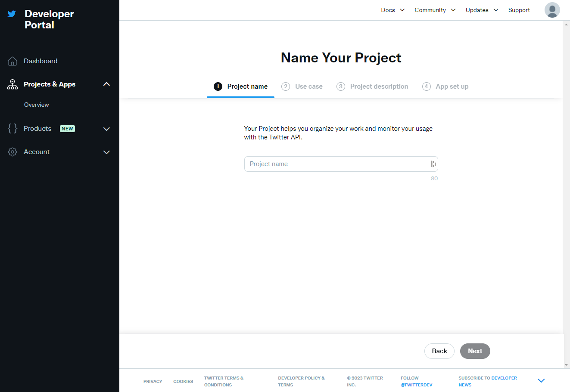The width and height of the screenshot is (570, 392).
Task: Click the Projects & Apps hierarchy icon
Action: click(12, 84)
